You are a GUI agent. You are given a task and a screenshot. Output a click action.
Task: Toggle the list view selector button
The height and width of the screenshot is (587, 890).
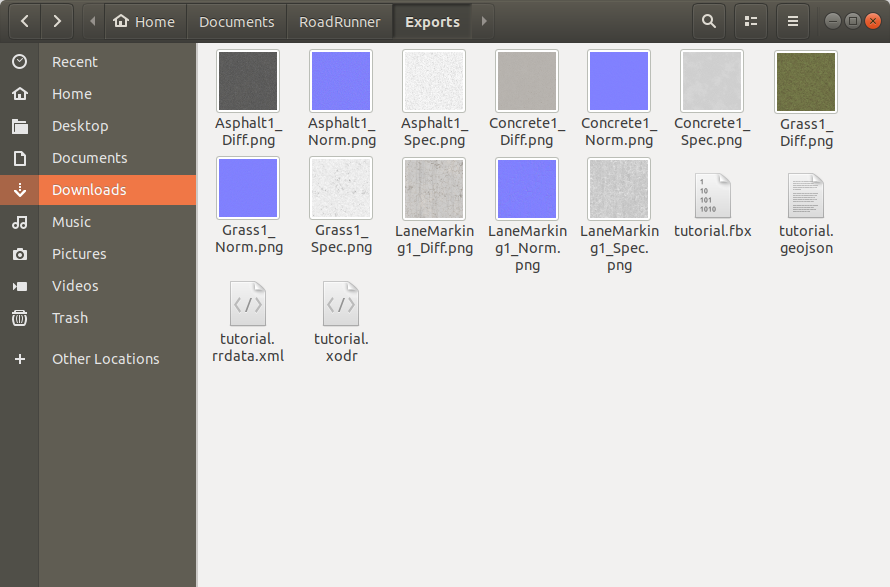pyautogui.click(x=750, y=20)
